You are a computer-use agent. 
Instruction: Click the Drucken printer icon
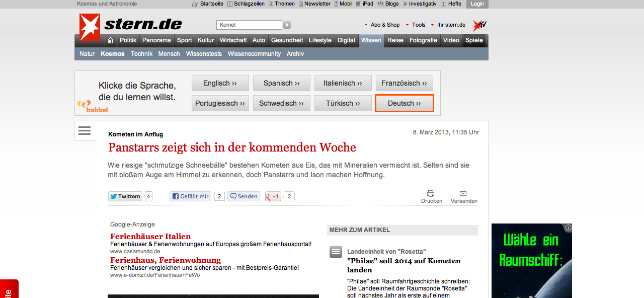click(x=431, y=194)
